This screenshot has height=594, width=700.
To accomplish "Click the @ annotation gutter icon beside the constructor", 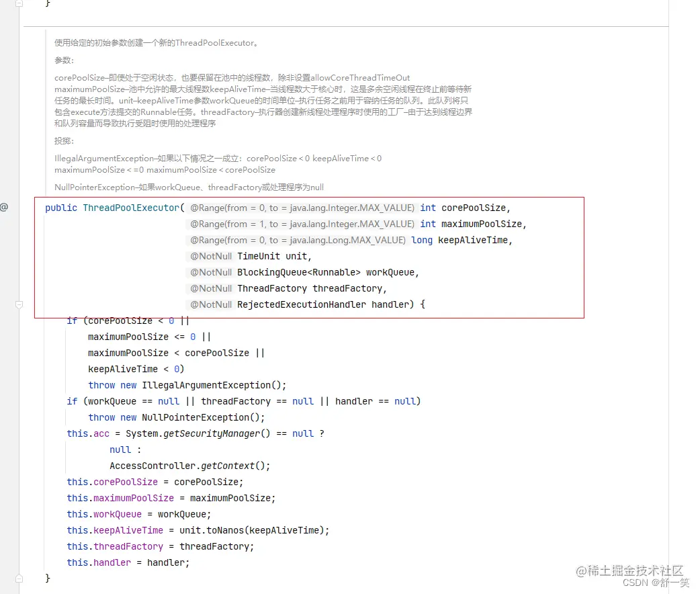I will pos(4,207).
